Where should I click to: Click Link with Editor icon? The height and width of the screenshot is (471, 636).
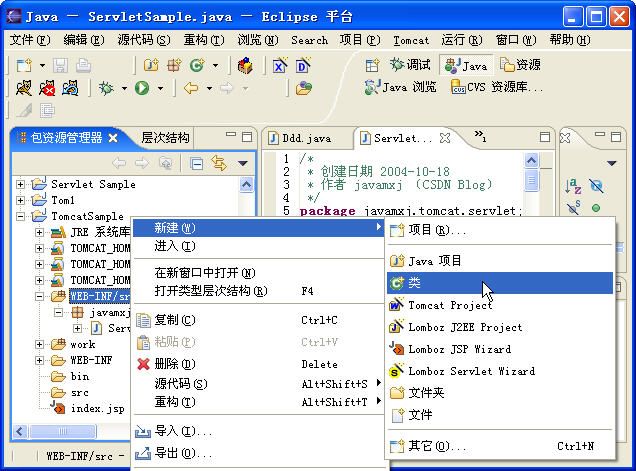click(x=219, y=163)
